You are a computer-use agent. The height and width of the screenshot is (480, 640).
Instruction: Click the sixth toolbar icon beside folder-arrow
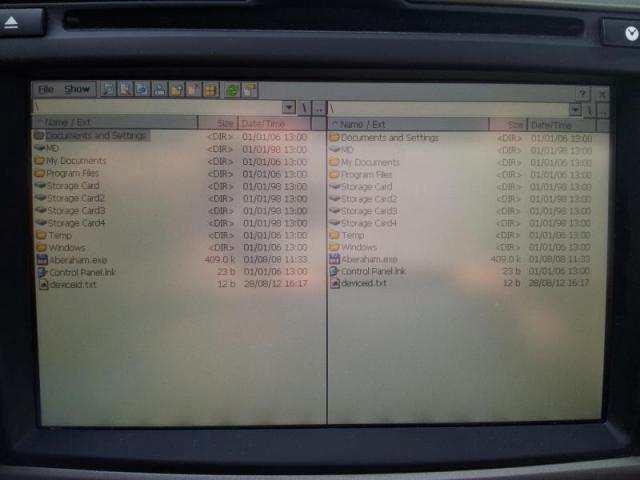(193, 89)
